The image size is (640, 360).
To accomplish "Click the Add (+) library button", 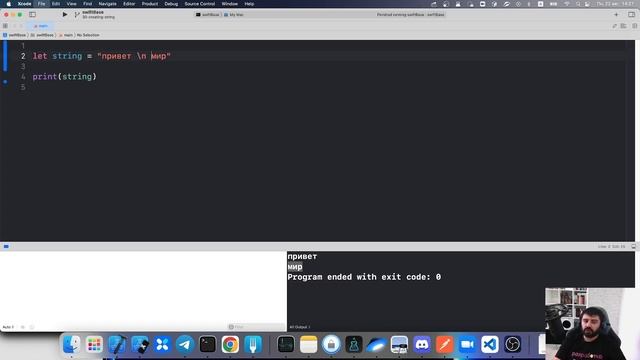I will pos(616,15).
